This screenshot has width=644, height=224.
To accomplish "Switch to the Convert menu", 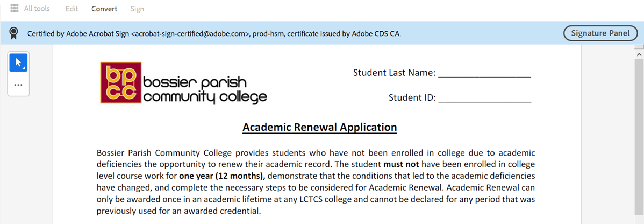I will coord(104,9).
